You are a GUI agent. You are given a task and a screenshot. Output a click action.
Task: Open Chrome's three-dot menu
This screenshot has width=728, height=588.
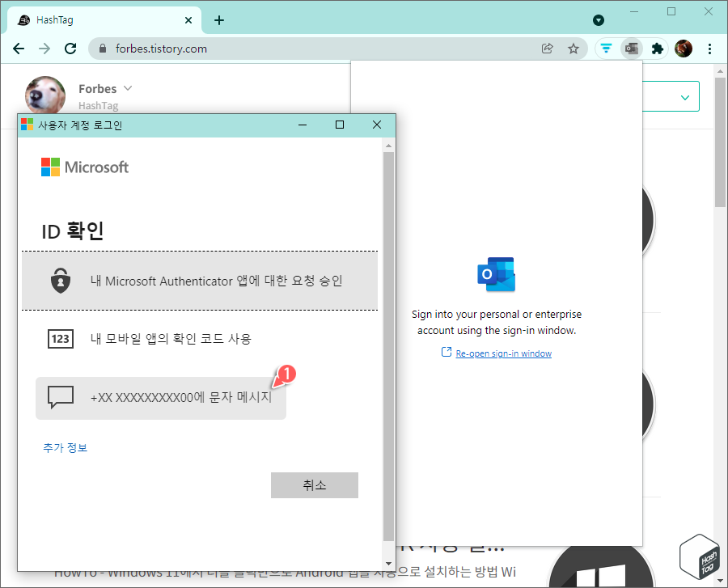710,49
